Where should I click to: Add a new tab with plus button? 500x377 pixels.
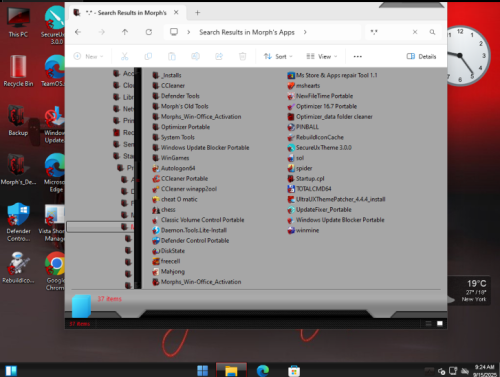197,13
